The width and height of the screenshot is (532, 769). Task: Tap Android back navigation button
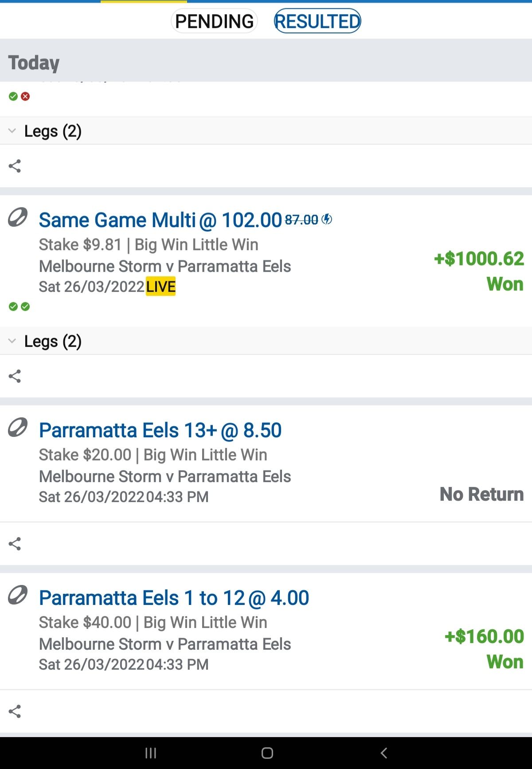(x=384, y=753)
